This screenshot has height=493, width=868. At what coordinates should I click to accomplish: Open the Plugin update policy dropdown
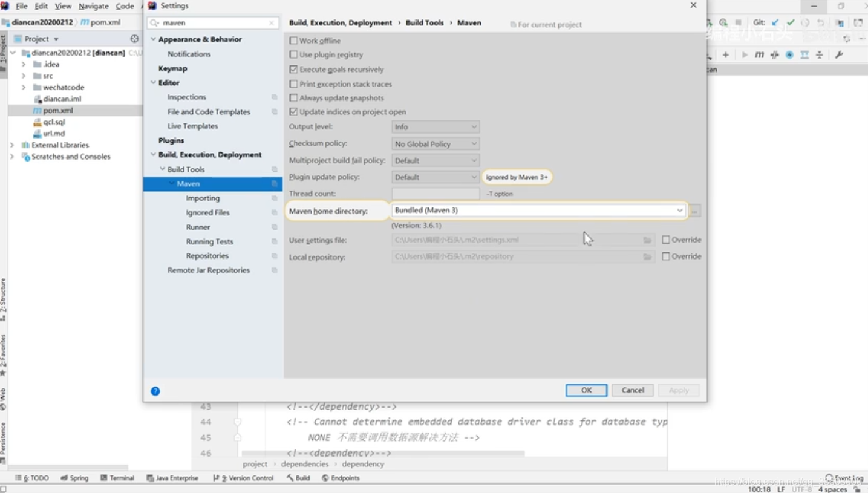[x=436, y=177]
